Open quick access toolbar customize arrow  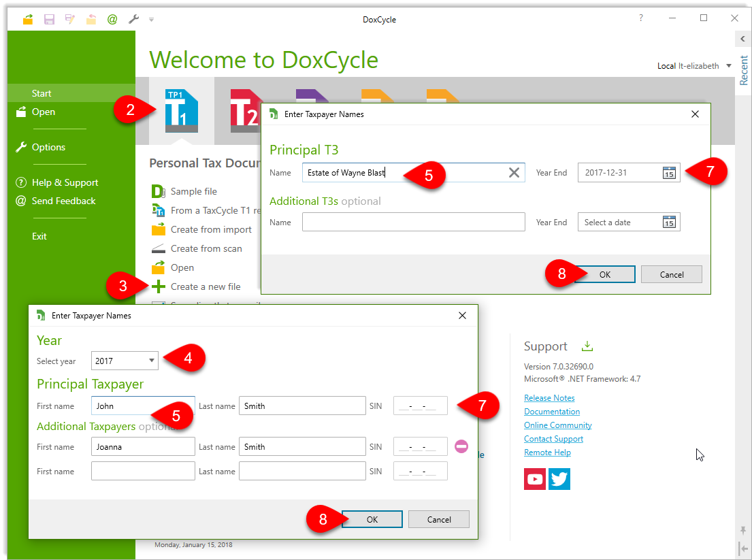click(151, 20)
